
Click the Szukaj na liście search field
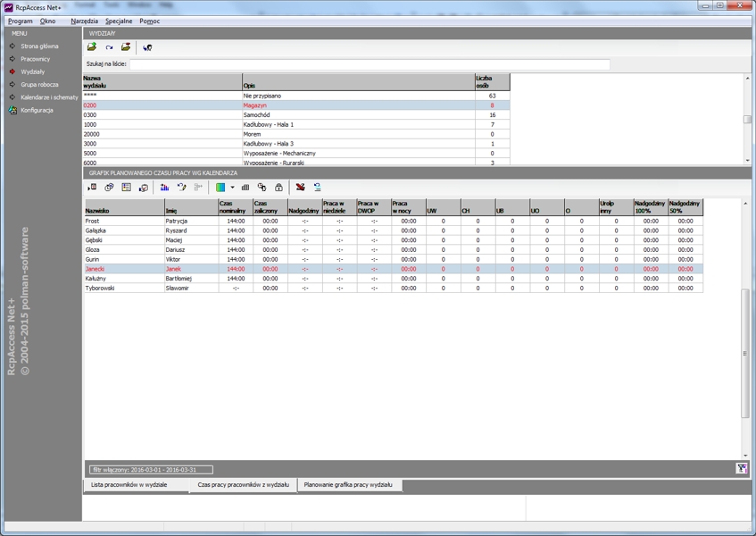coord(370,64)
